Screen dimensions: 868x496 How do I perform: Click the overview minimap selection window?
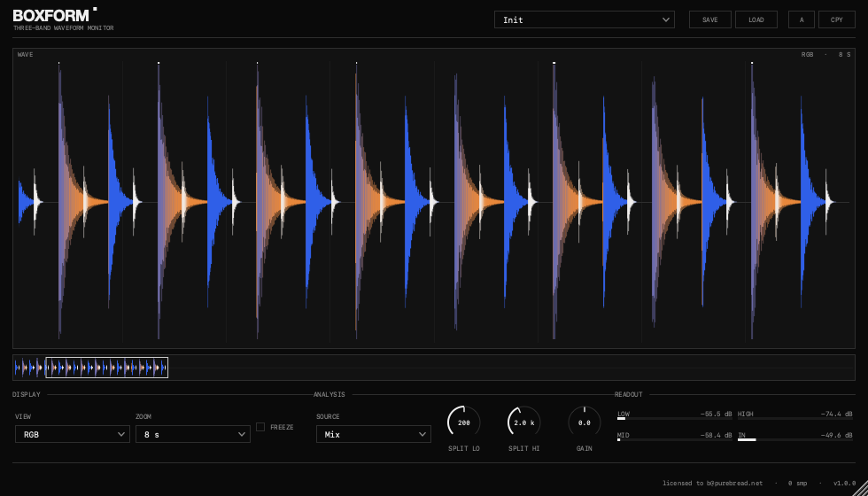click(x=107, y=368)
